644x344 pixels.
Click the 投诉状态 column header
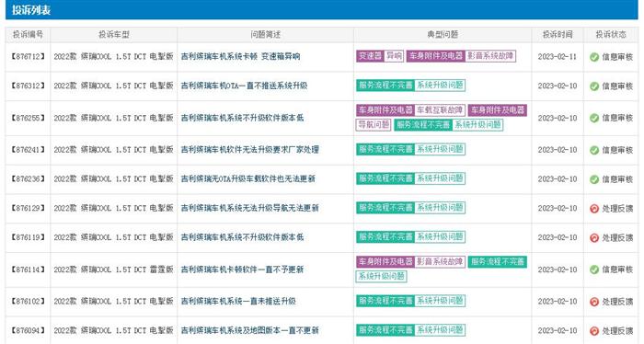(611, 35)
